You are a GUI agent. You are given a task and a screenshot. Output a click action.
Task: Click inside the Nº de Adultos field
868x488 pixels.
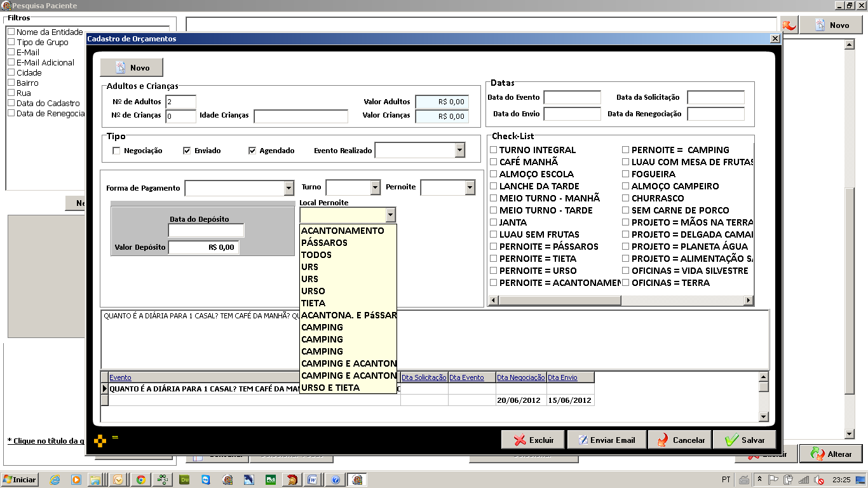tap(180, 101)
